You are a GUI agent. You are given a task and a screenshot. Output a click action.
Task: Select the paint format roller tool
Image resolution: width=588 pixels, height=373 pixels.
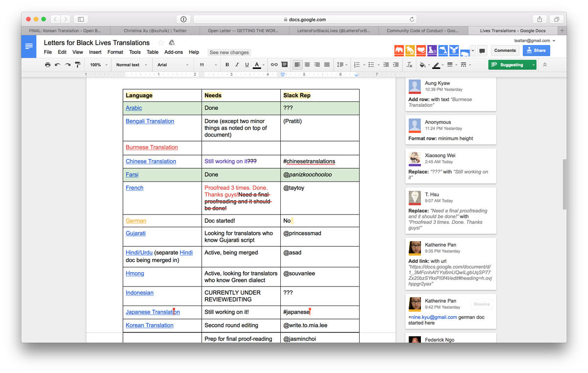pos(77,65)
